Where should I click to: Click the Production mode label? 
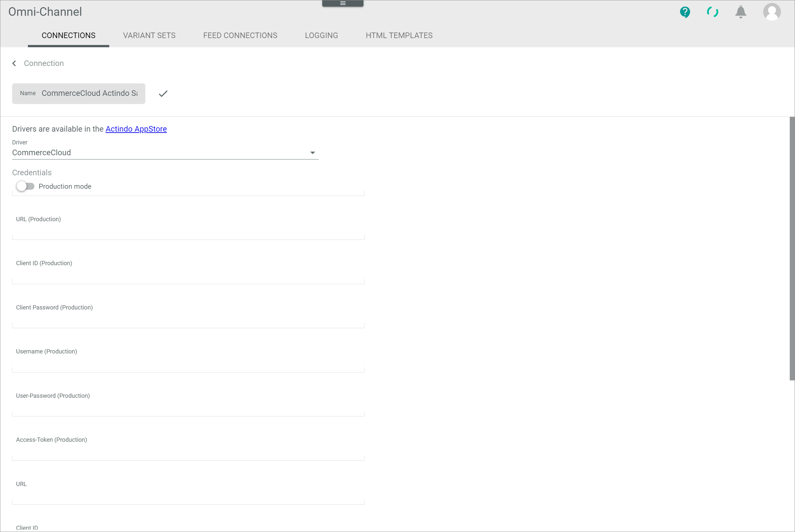tap(65, 186)
